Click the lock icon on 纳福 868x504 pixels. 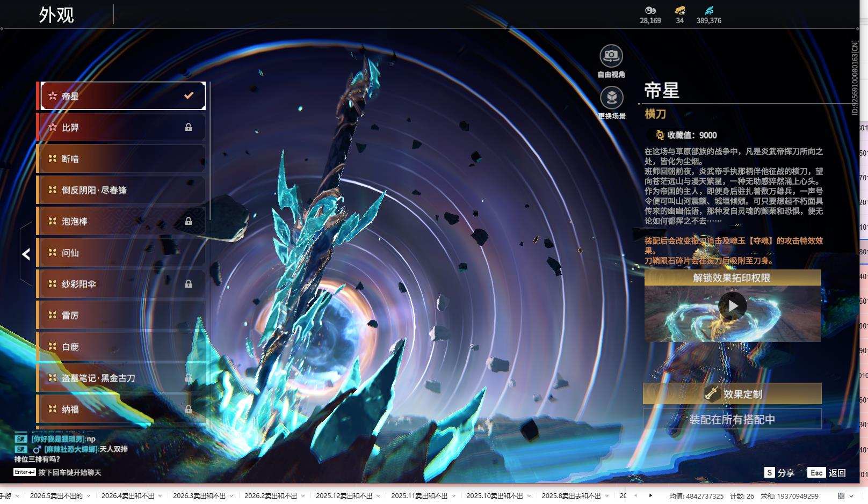[189, 409]
